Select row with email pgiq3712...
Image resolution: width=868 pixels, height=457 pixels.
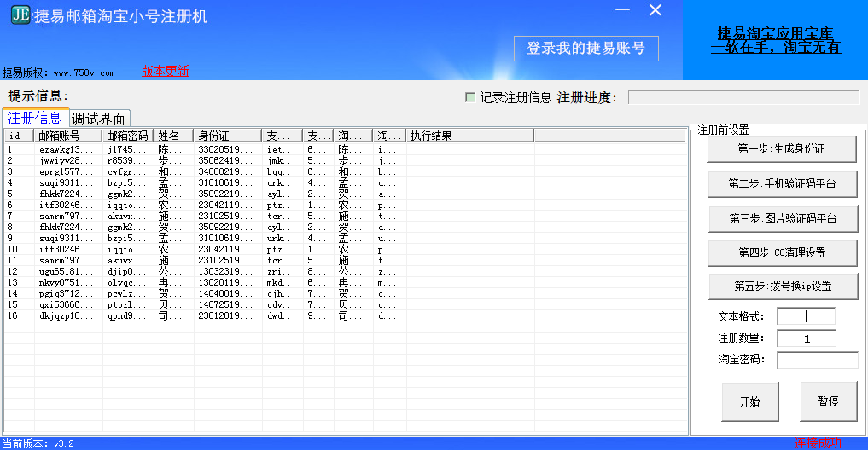point(345,293)
